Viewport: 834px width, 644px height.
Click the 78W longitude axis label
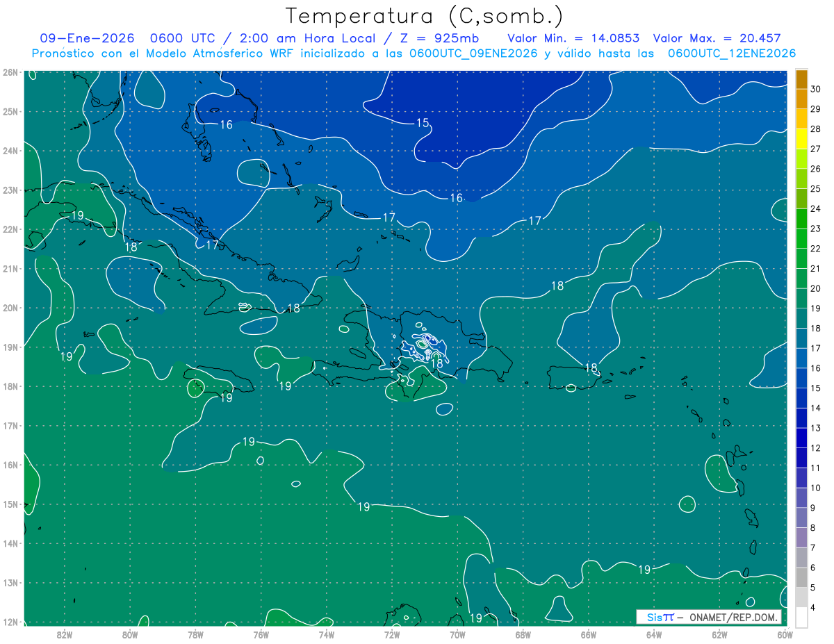click(x=195, y=634)
